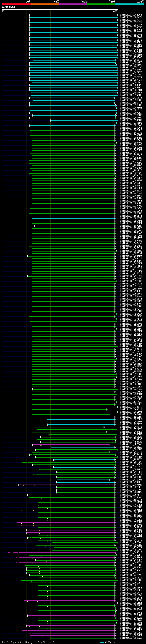Click the cyan alignment bar for UniRef100_A3BVI0
The image size is (146, 644).
coord(87,407)
